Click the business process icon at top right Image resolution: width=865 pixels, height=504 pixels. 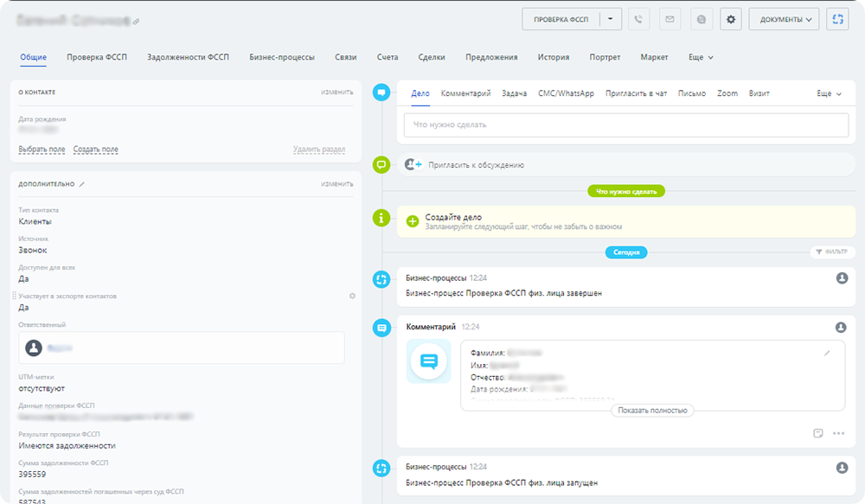pyautogui.click(x=836, y=19)
